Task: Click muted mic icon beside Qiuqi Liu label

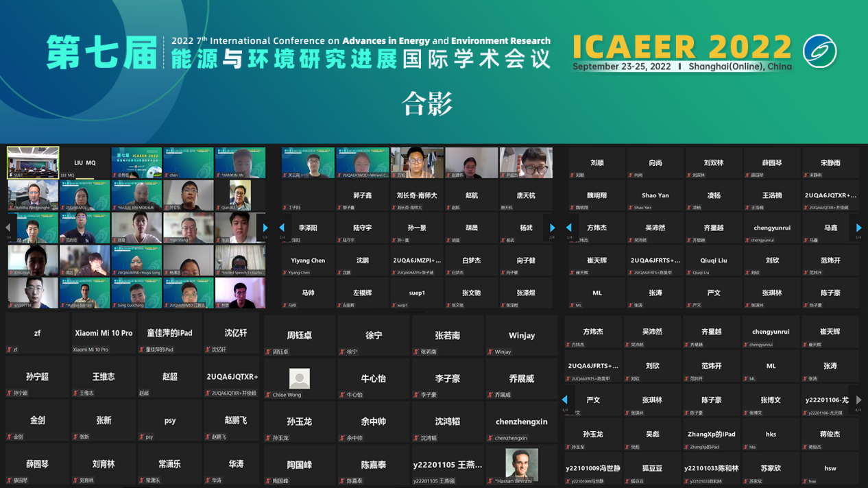Action: [x=688, y=273]
